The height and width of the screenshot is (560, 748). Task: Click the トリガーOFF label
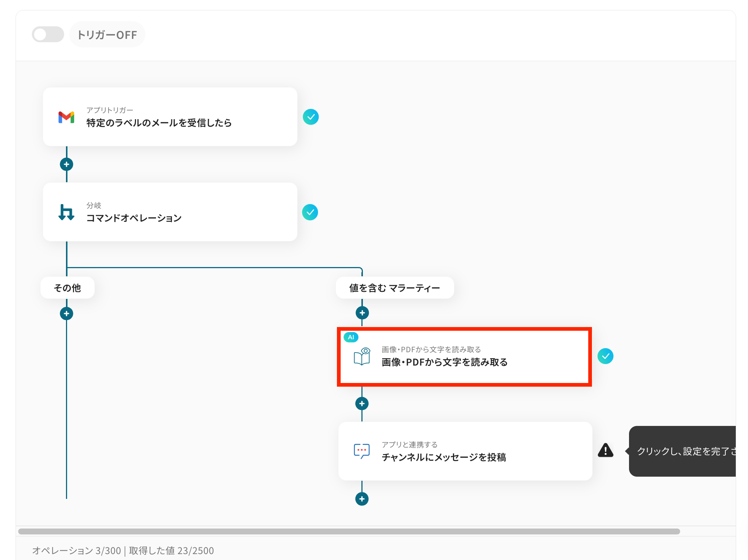(107, 35)
